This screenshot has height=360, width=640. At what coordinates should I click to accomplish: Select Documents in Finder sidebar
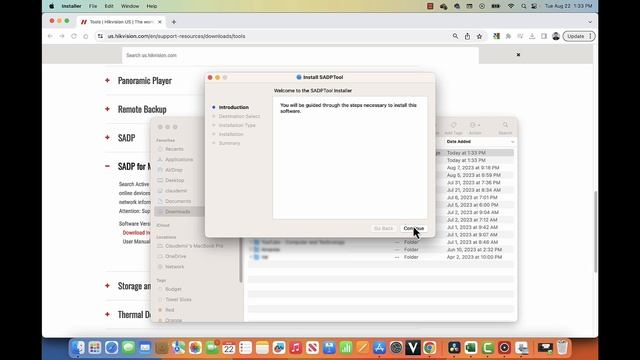click(178, 201)
